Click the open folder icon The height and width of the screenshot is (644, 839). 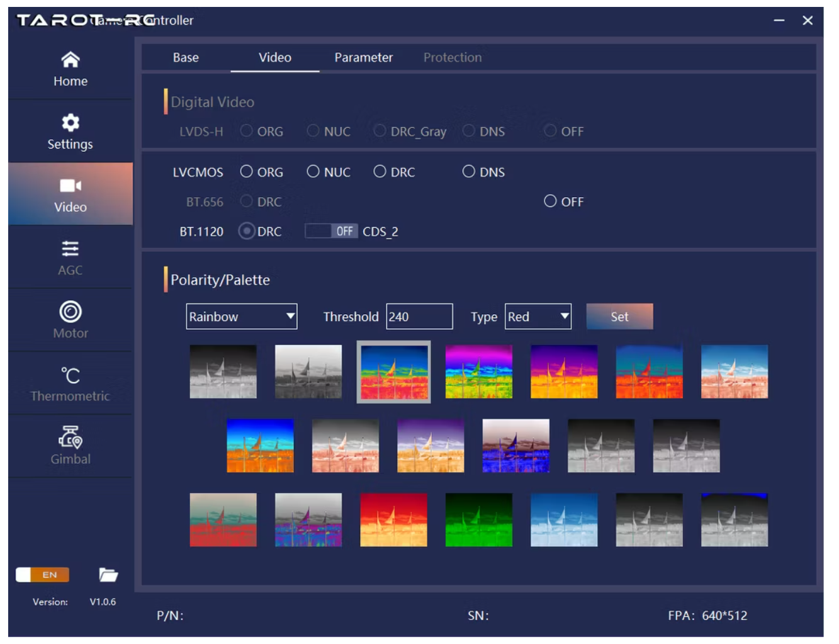pos(108,575)
